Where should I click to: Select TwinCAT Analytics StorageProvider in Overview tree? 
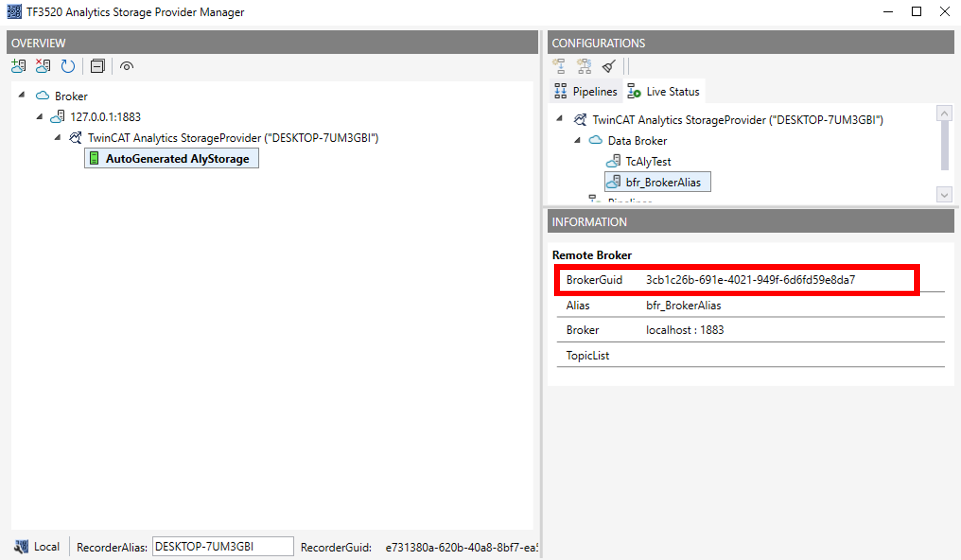click(233, 138)
